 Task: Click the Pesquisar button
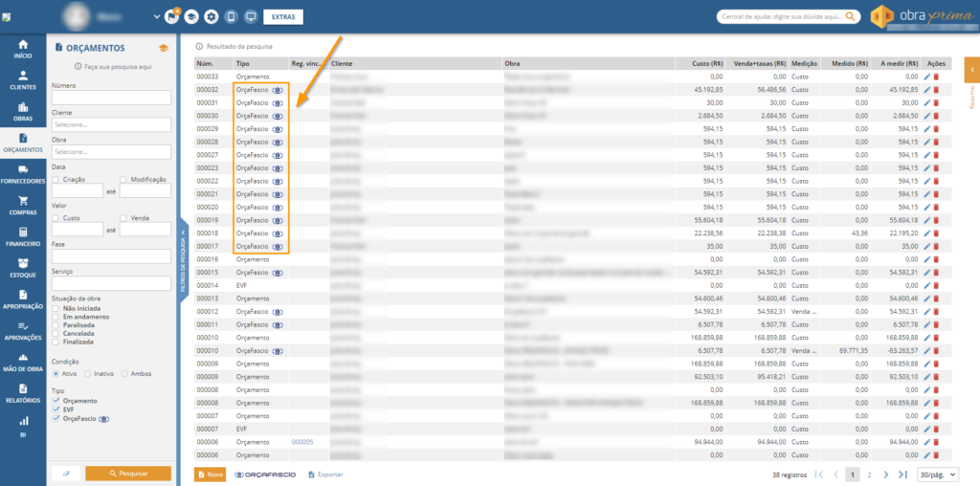coord(128,474)
